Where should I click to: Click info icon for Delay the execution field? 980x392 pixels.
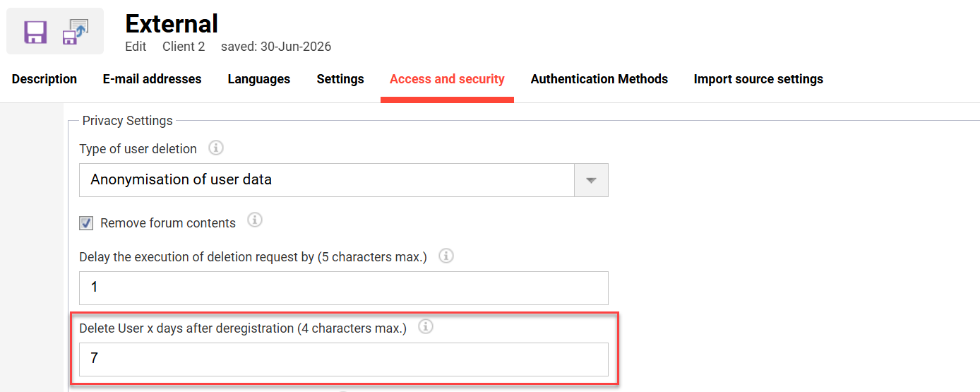coord(446,256)
